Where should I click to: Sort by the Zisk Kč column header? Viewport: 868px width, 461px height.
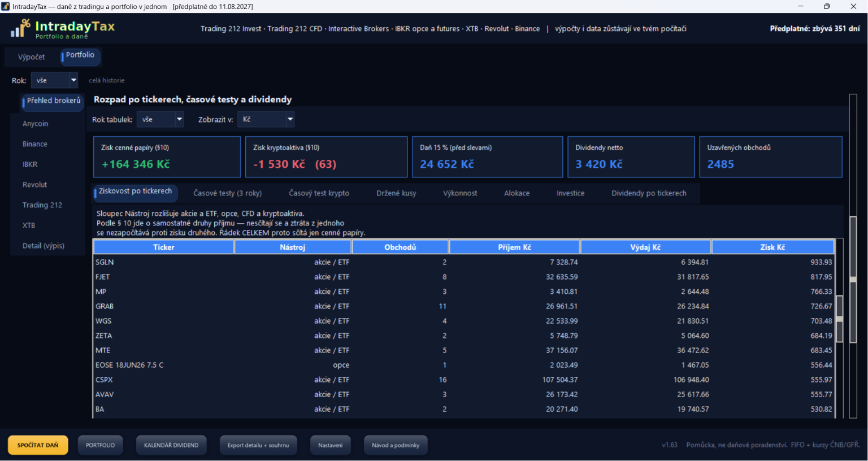point(773,247)
